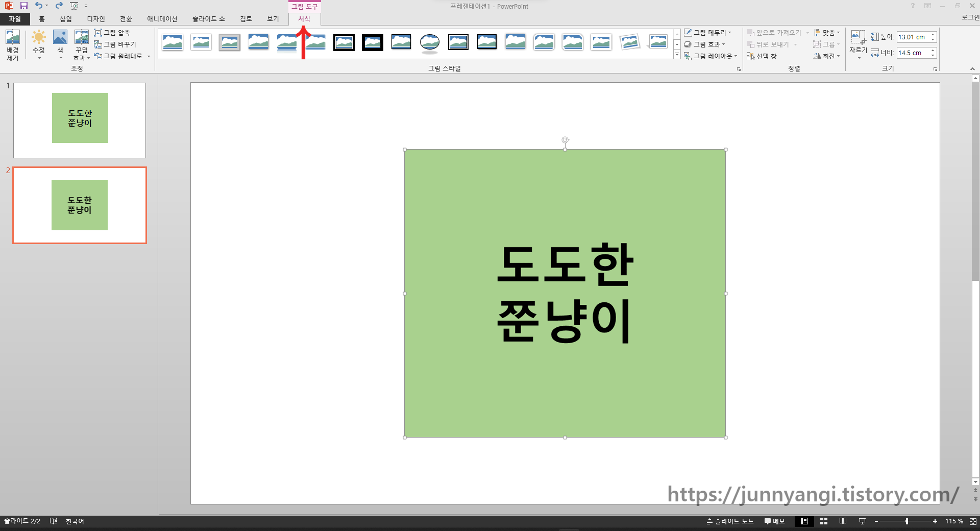Increase 높이 height with up stepper

click(933, 34)
